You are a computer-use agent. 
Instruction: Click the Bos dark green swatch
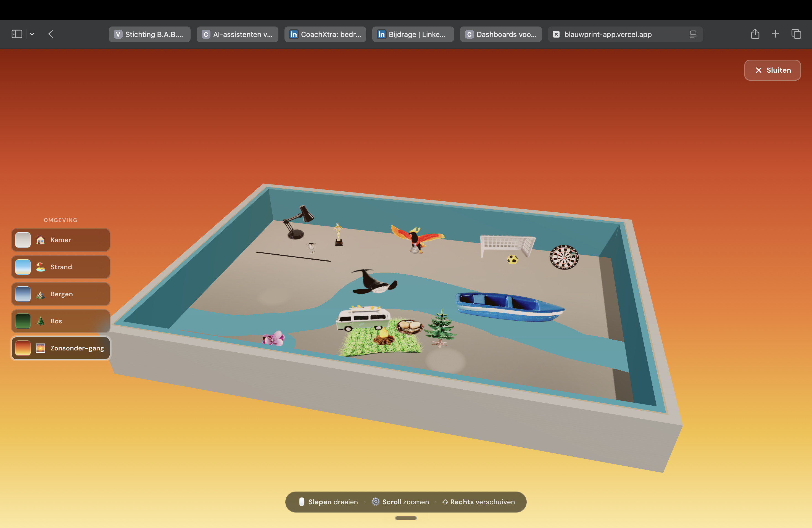coord(23,321)
